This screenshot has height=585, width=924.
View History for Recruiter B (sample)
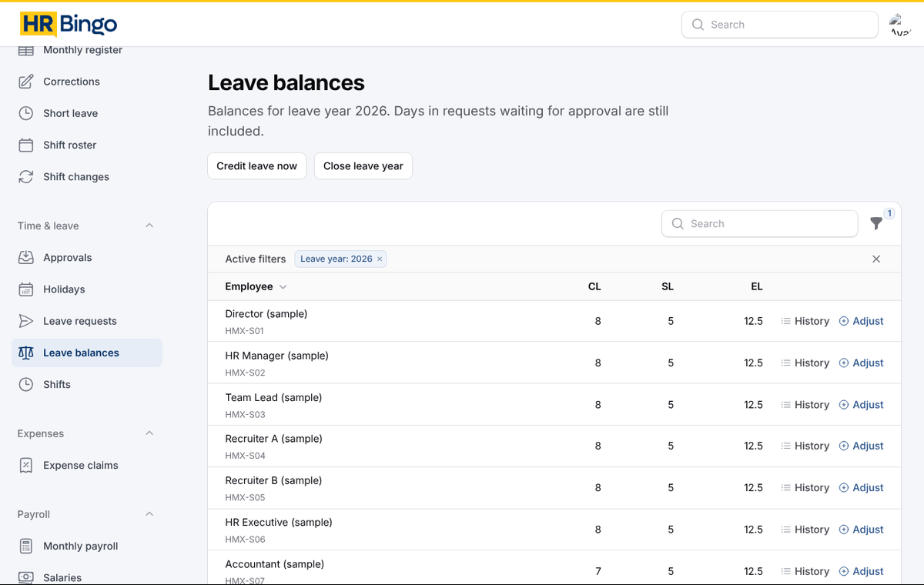point(805,487)
